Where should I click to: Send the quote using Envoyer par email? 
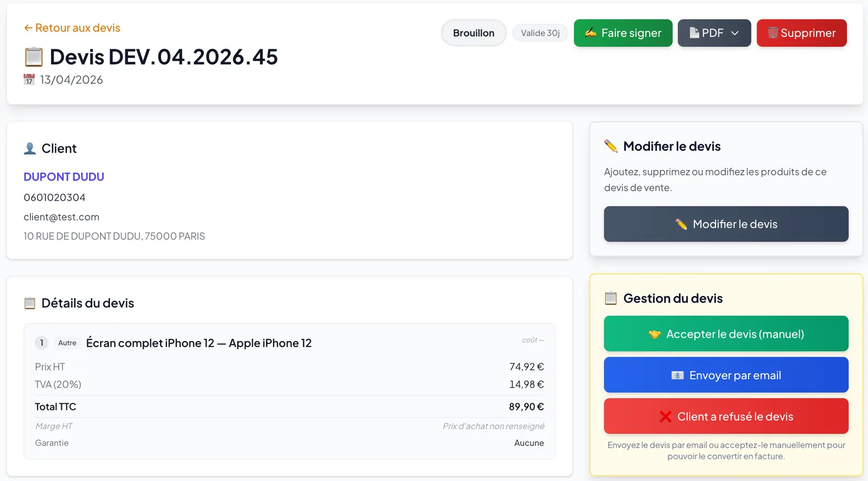coord(726,375)
